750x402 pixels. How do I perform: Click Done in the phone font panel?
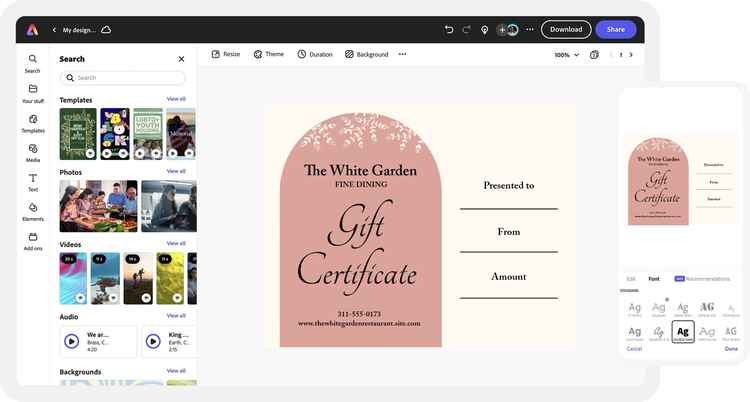[731, 349]
